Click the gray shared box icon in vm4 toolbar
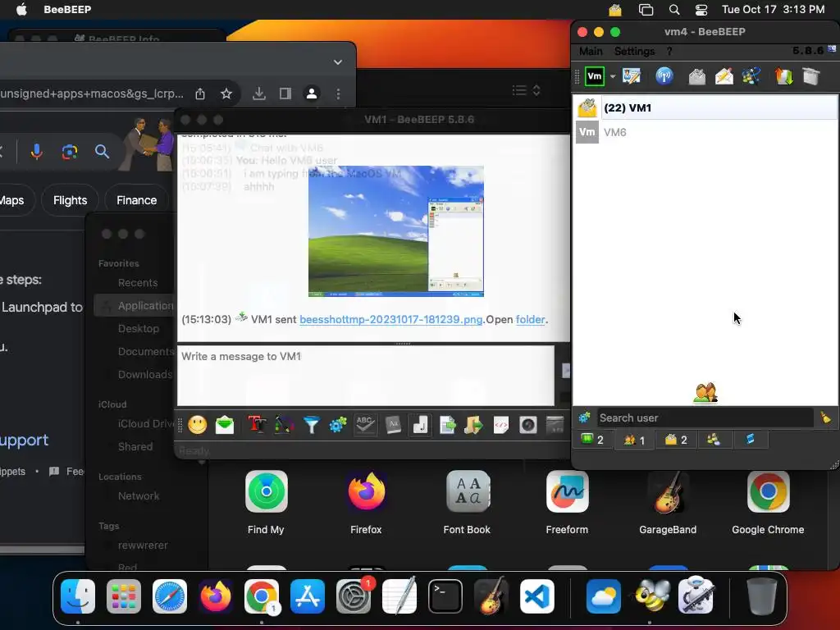Image resolution: width=840 pixels, height=630 pixels. click(x=811, y=76)
